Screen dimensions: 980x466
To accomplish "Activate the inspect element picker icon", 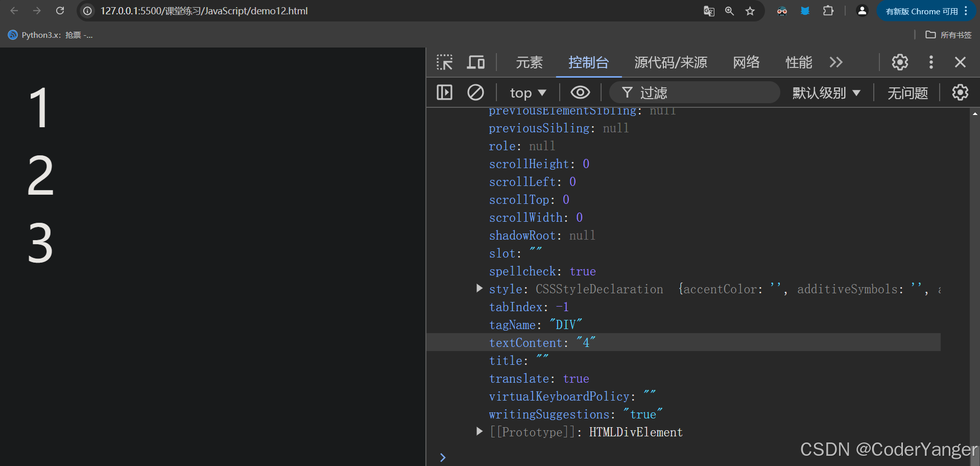I will [445, 62].
